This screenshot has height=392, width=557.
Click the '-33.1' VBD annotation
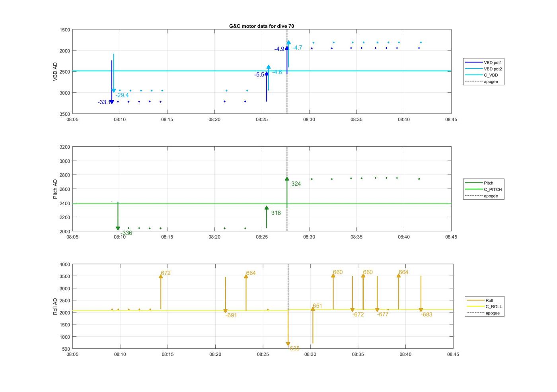tap(104, 102)
